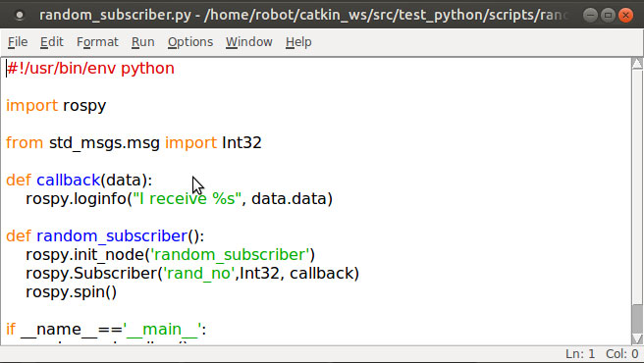Viewport: 644px width, 363px height.
Task: Click the 'rand_no' topic string
Action: click(199, 274)
